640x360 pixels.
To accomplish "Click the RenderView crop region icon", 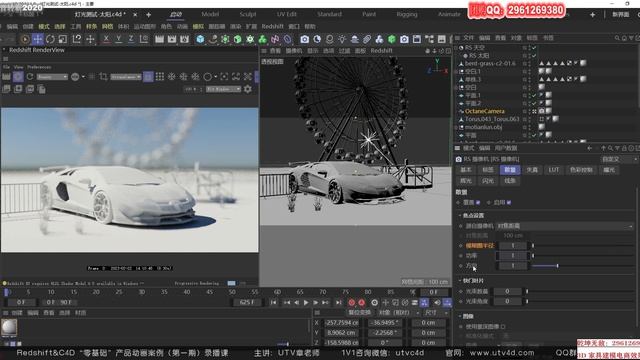I will pyautogui.click(x=103, y=77).
